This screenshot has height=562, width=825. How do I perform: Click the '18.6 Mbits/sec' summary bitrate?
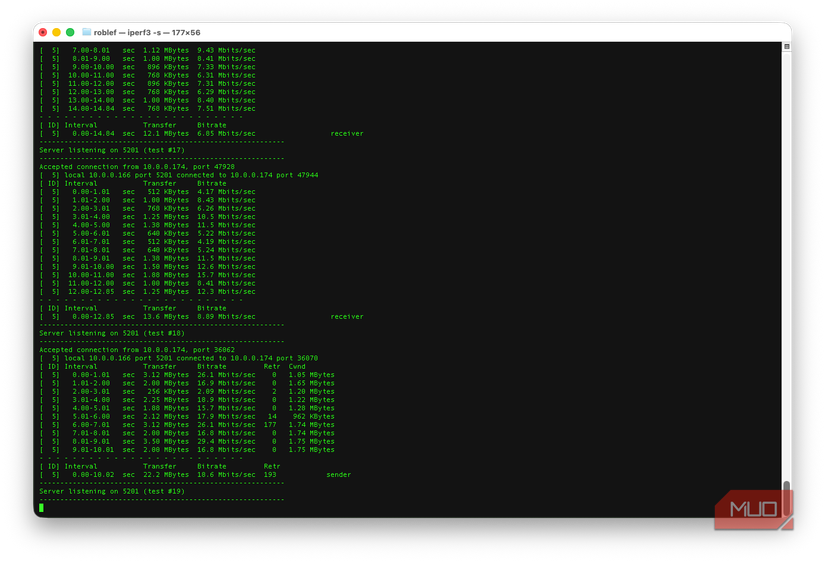pos(226,475)
